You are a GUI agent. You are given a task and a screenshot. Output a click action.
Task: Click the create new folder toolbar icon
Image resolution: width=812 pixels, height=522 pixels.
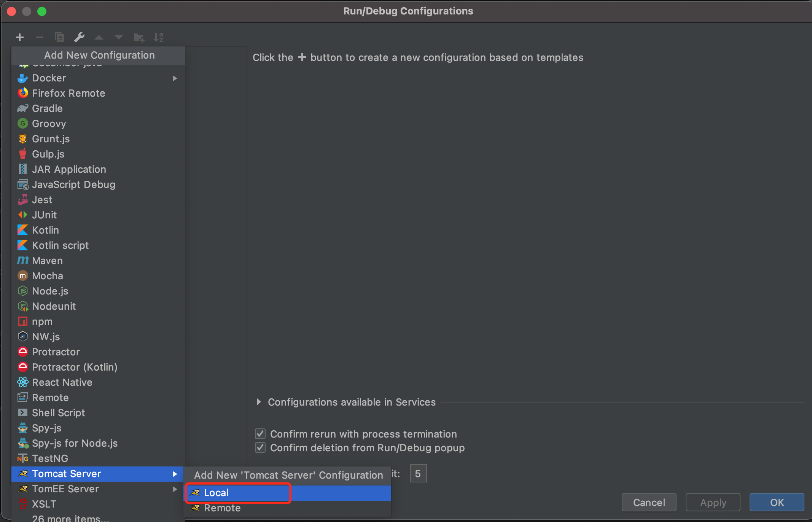(139, 37)
